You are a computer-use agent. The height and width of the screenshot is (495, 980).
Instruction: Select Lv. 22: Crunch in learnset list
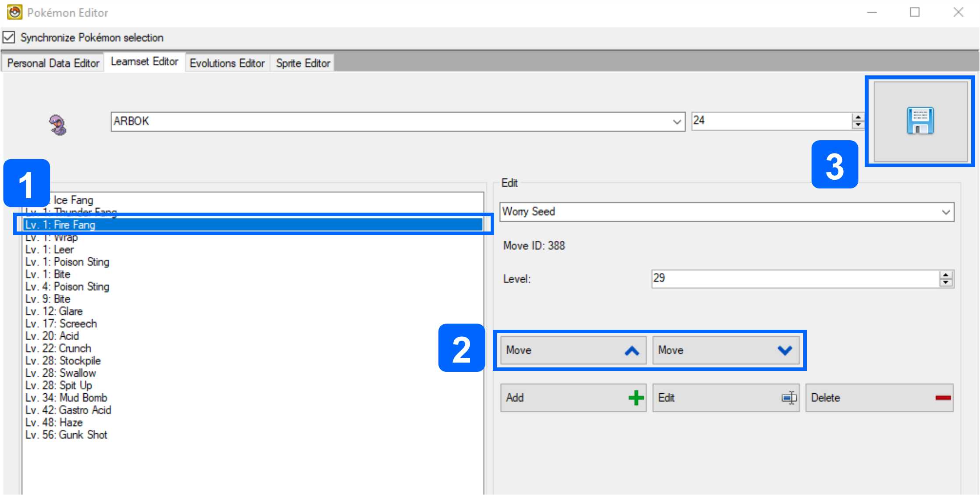(x=58, y=348)
